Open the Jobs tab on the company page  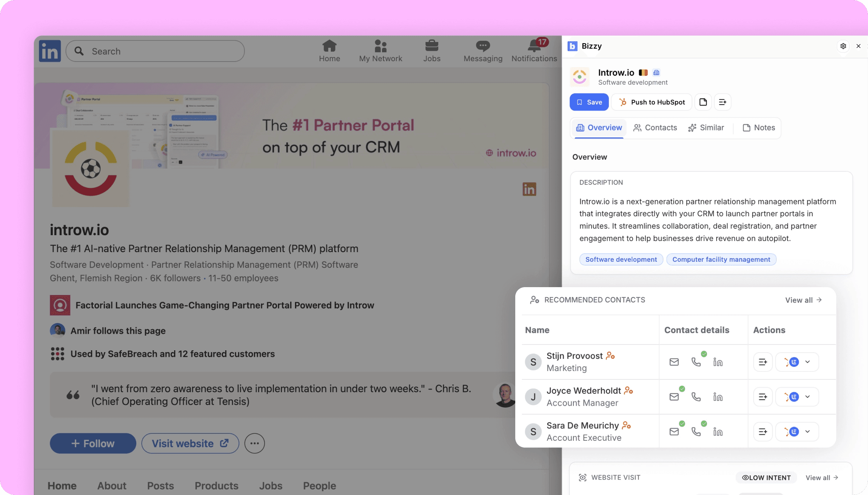271,486
